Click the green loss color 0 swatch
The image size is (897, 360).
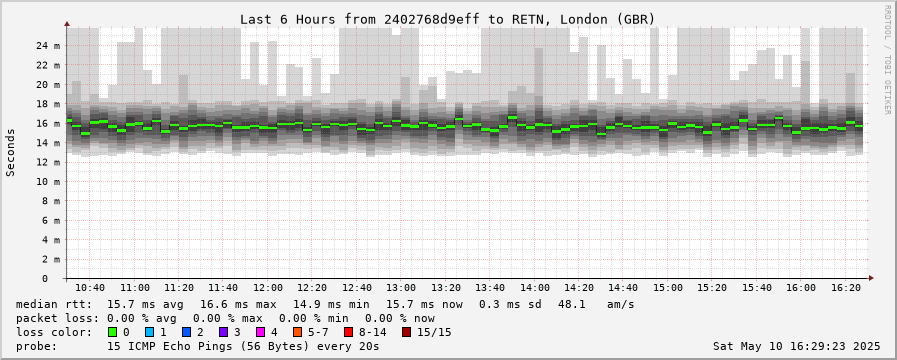point(112,332)
